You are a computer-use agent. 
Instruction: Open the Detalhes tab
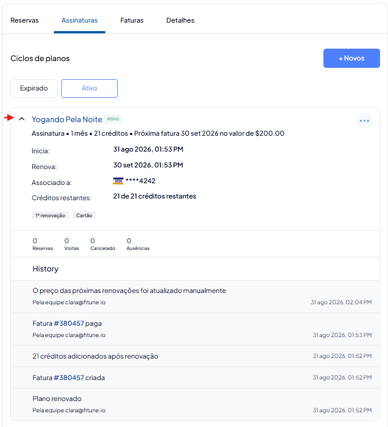180,20
